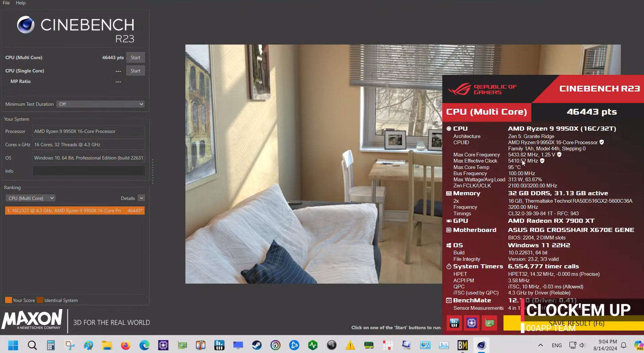Click the CPUID verified shield icon
Screen dimensions: 644x353
[601, 142]
